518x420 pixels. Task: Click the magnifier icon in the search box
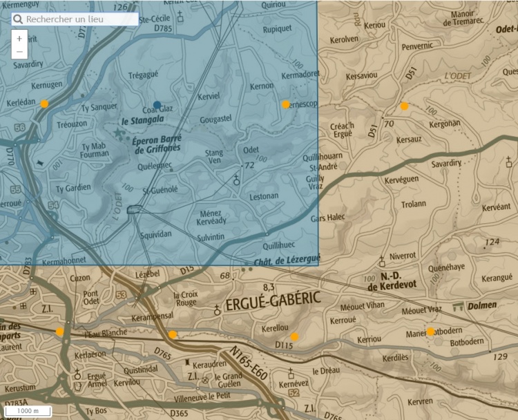point(19,19)
